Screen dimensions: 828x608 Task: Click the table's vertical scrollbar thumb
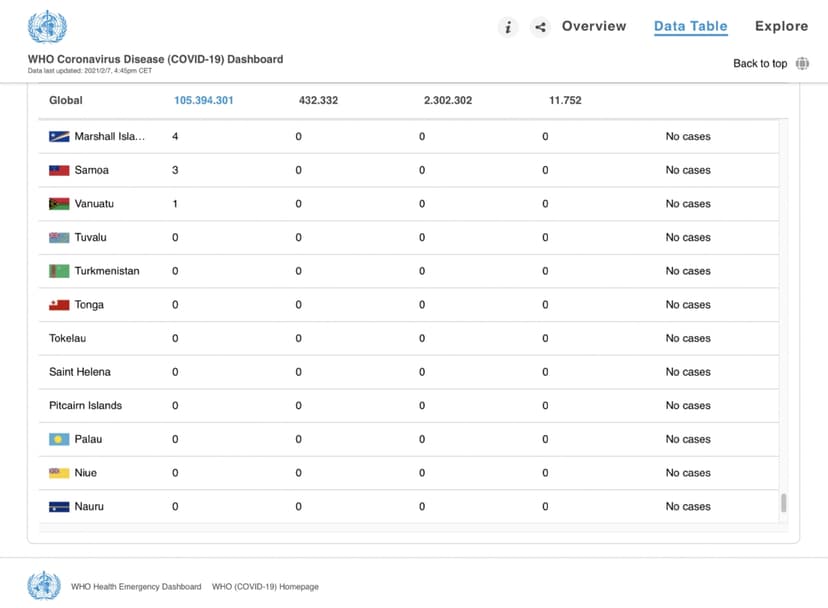point(783,503)
